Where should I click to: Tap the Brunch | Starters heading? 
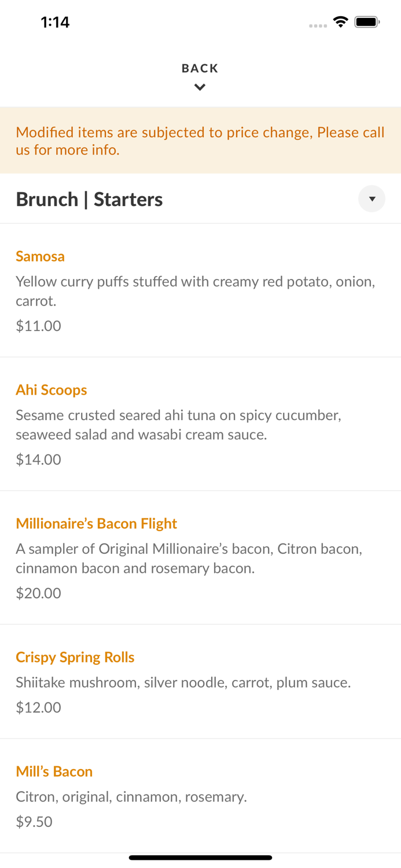point(89,199)
